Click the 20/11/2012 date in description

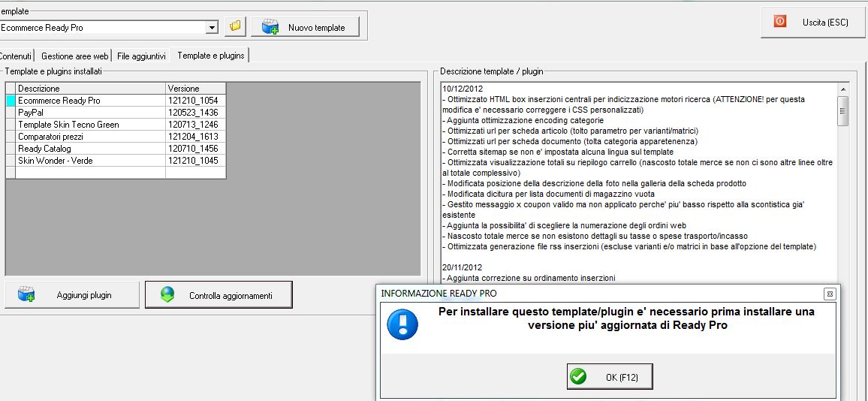[463, 267]
